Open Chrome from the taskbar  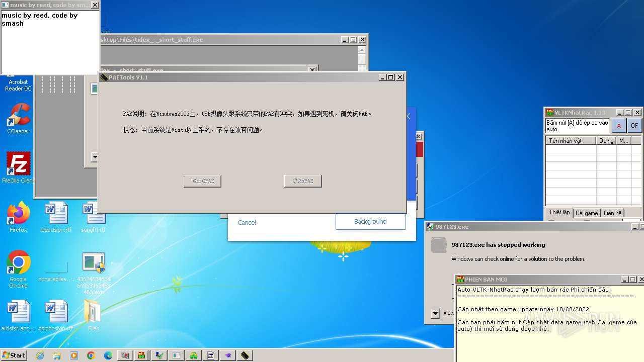[91, 355]
